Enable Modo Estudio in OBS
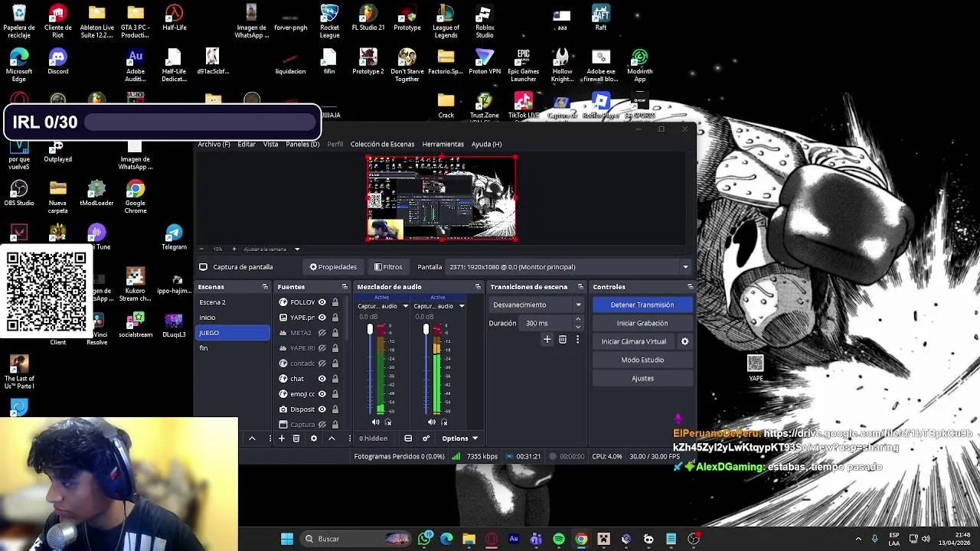The image size is (980, 551). [x=642, y=360]
